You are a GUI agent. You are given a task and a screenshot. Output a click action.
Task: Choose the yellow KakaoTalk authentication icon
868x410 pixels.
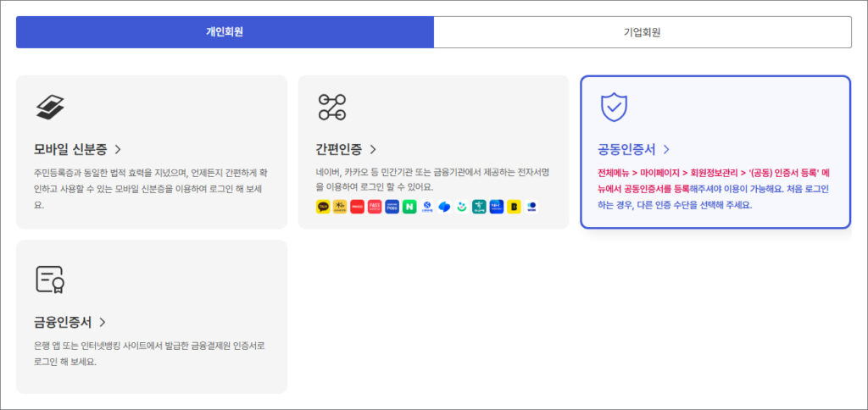(x=323, y=207)
